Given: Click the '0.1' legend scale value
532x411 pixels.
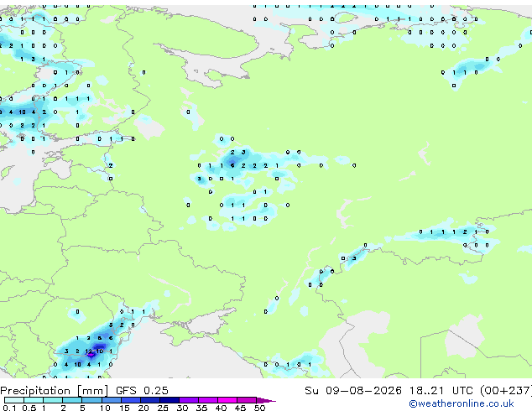Looking at the screenshot, I should (9, 408).
